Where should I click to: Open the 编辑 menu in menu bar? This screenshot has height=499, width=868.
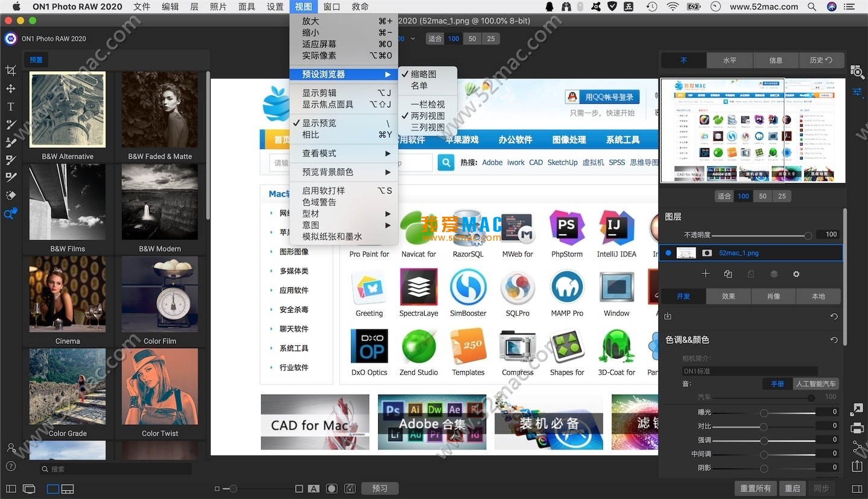coord(170,7)
